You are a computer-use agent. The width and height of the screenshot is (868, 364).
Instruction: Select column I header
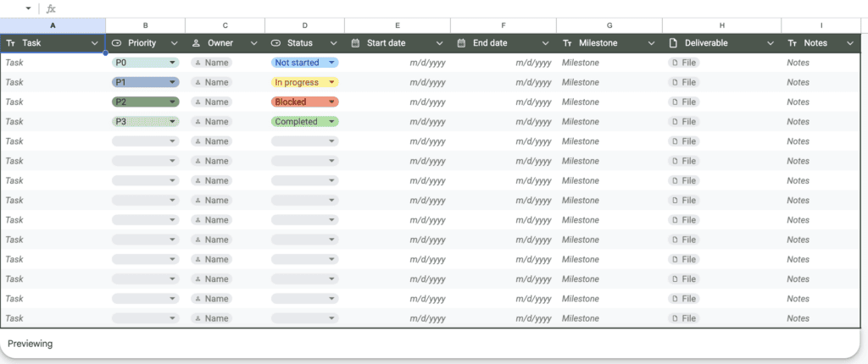click(821, 25)
